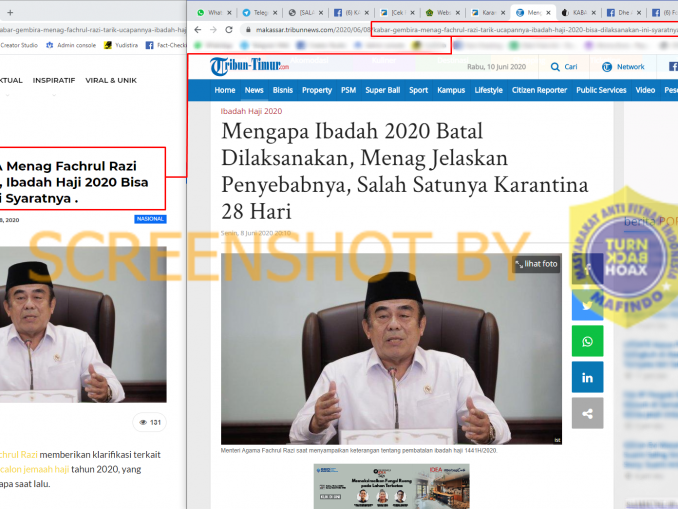
Task: Open INSPIRATIF menu in left window
Action: click(54, 80)
